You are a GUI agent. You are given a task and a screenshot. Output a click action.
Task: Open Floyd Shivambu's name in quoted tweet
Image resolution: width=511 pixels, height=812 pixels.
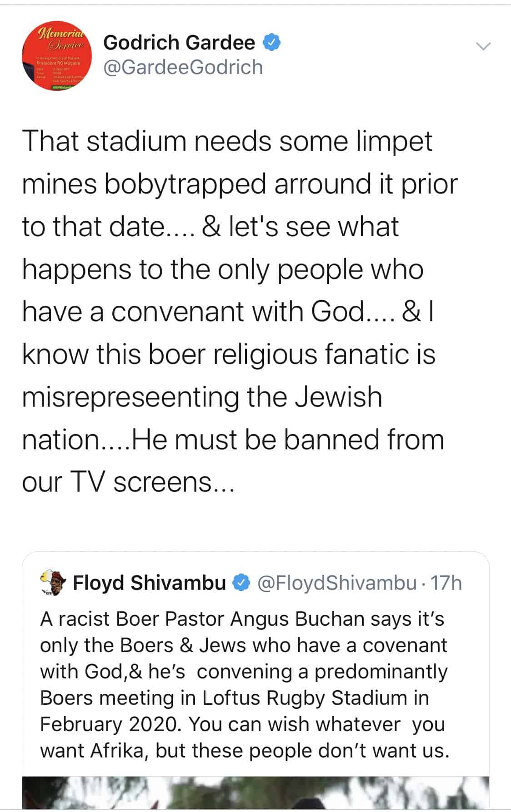(x=150, y=583)
